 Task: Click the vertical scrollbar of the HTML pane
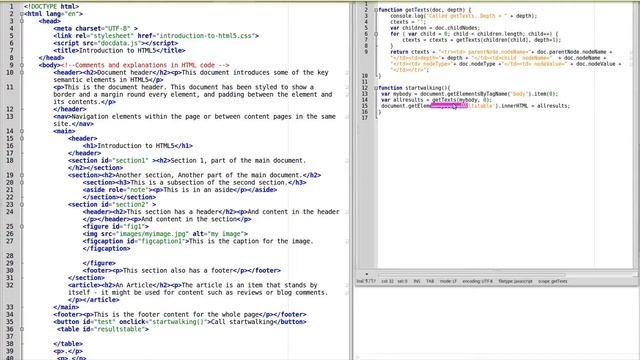click(351, 182)
